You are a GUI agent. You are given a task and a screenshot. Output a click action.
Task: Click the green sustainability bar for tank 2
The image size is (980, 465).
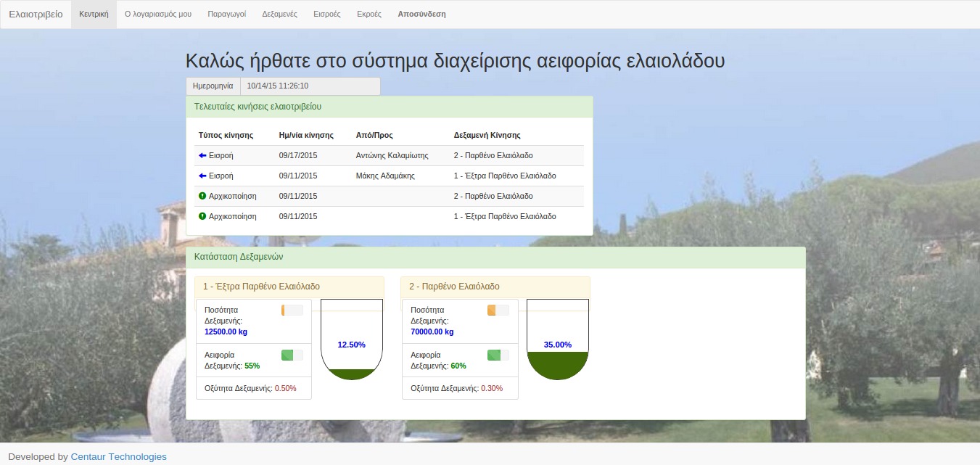pos(498,355)
